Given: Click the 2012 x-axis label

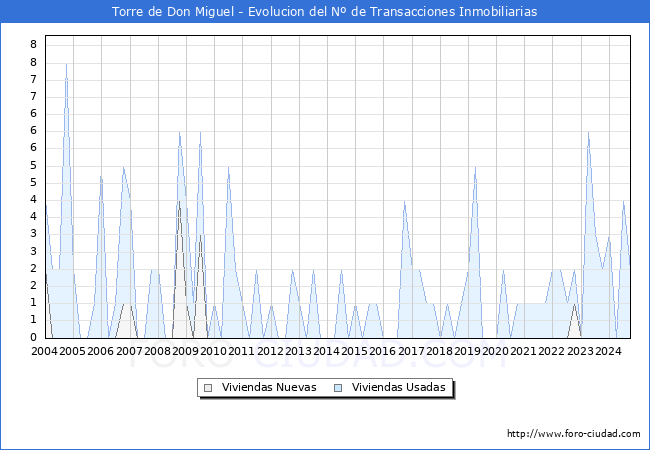Looking at the screenshot, I should point(270,351).
